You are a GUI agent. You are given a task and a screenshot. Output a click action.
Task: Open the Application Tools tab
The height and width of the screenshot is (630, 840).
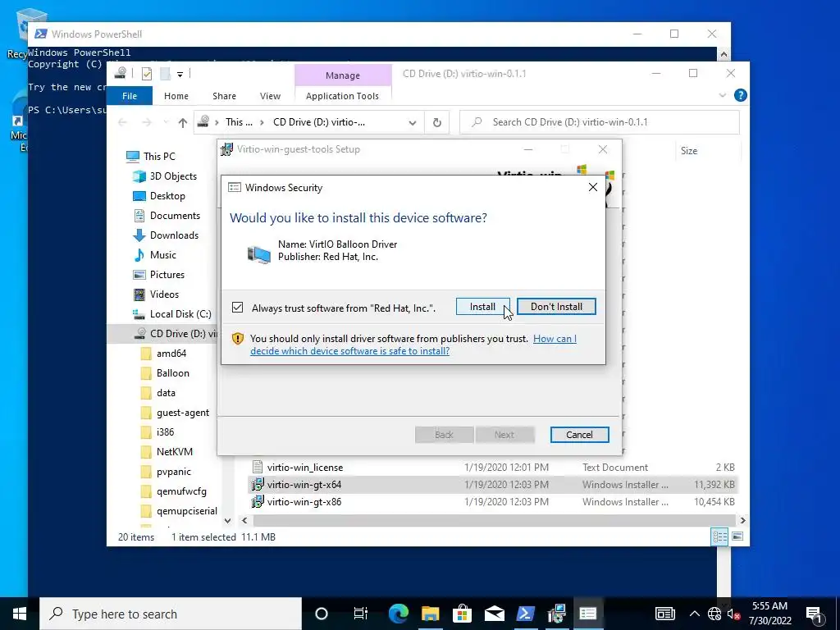(x=342, y=96)
